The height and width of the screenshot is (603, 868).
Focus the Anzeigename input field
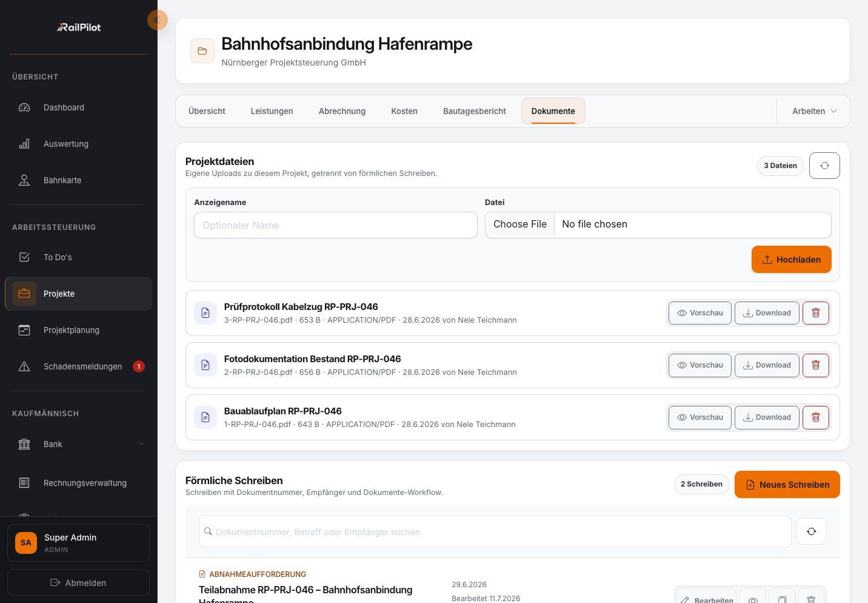336,225
